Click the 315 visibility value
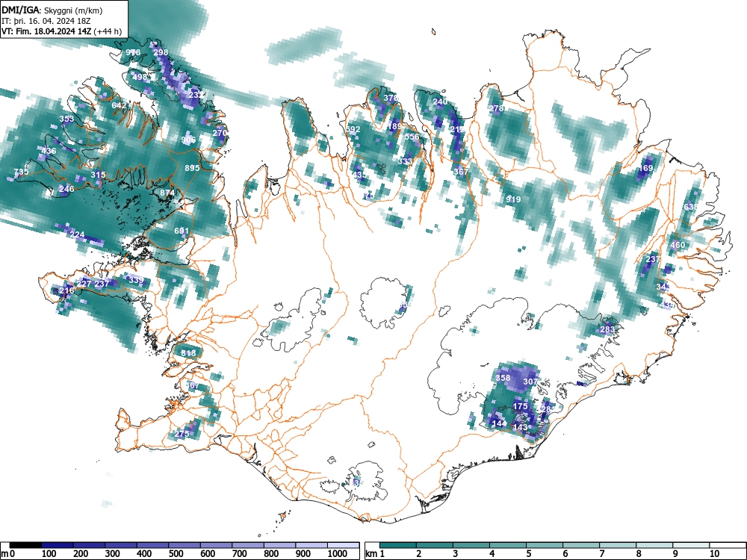This screenshot has width=747, height=560. coord(98,175)
